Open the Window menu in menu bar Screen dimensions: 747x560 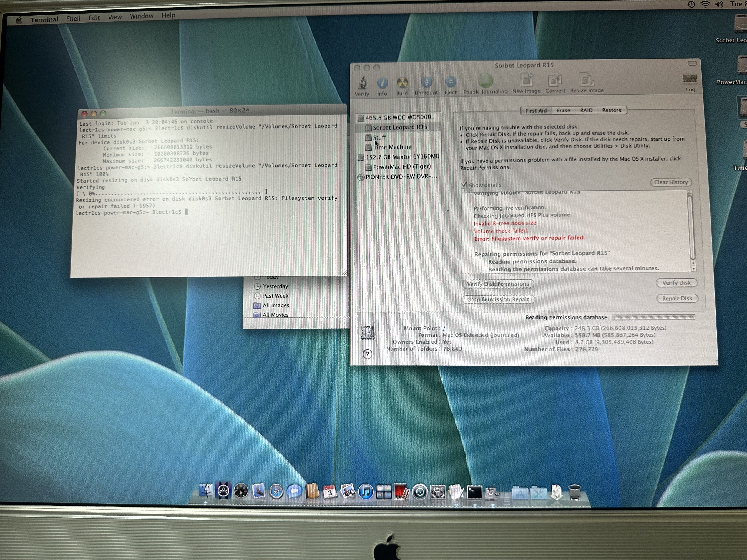[142, 16]
